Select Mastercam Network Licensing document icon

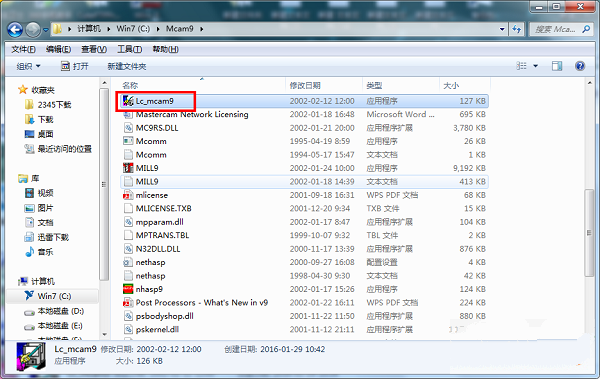(x=128, y=114)
